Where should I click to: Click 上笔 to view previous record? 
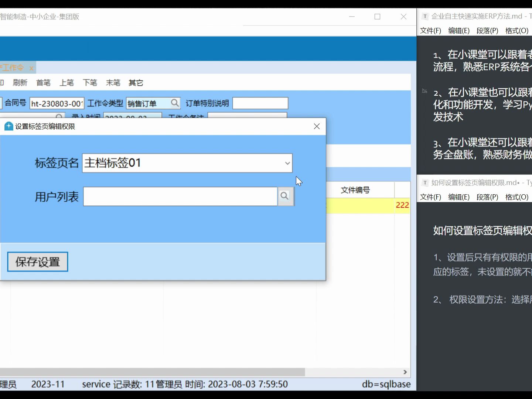point(67,82)
